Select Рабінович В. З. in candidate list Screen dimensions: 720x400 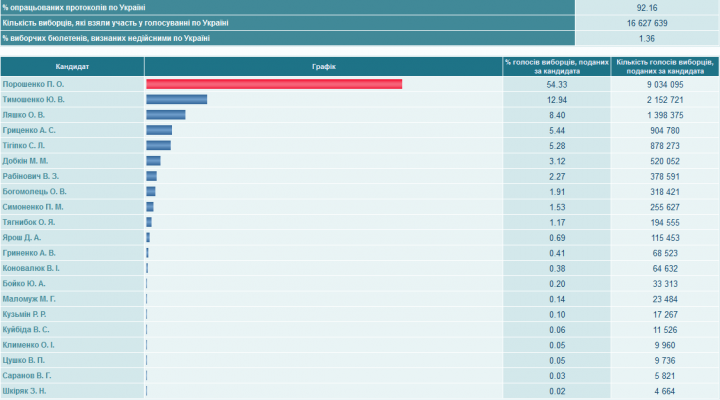(x=31, y=176)
